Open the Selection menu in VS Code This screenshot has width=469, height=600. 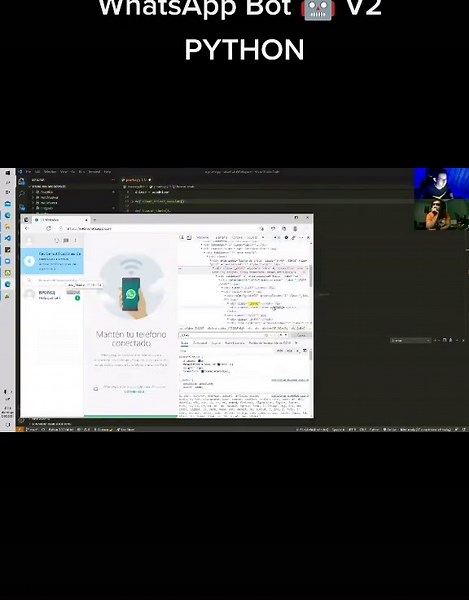[x=50, y=172]
